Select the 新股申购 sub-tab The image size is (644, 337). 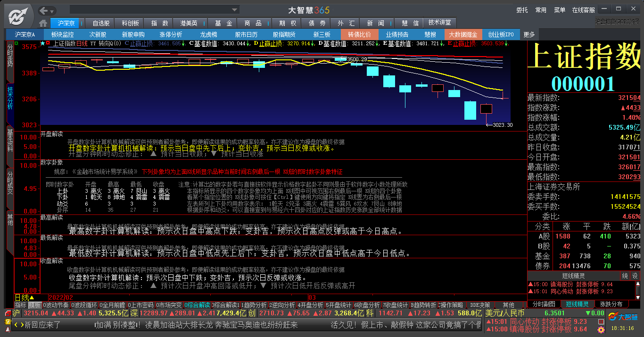coord(133,34)
